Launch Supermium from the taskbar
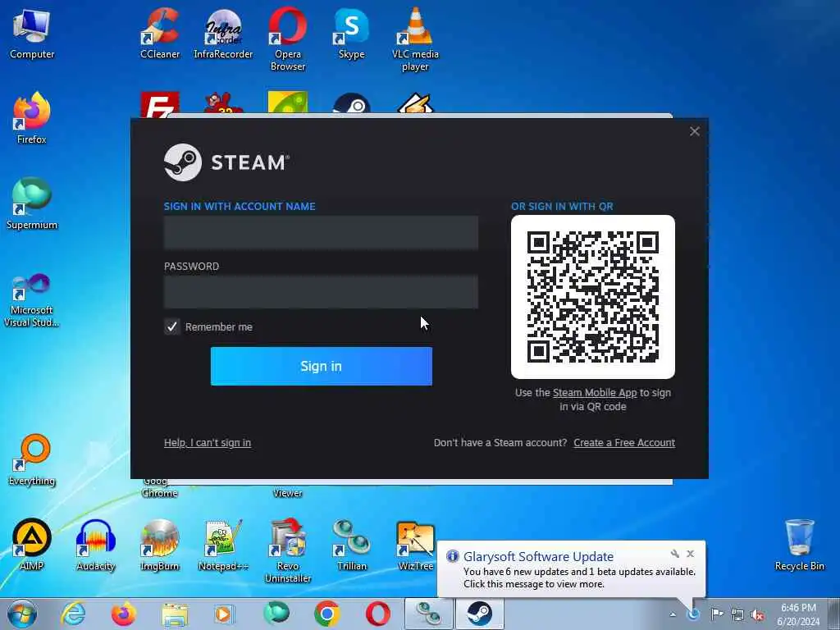Screen dimensions: 840x630 (276, 613)
